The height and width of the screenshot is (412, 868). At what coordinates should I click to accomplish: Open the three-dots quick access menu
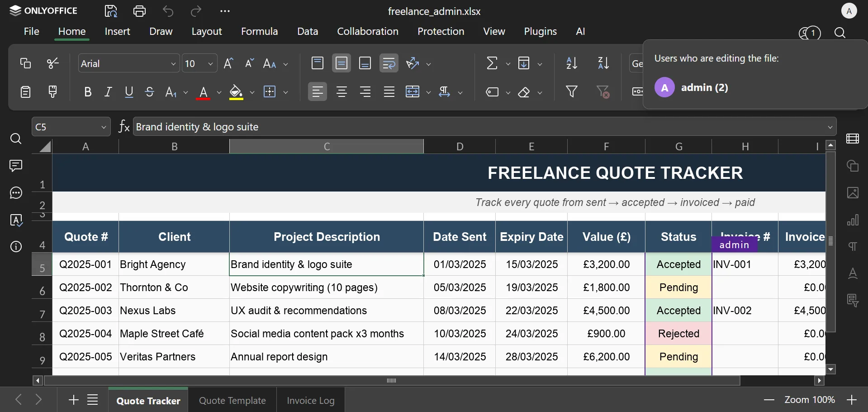[x=225, y=11]
